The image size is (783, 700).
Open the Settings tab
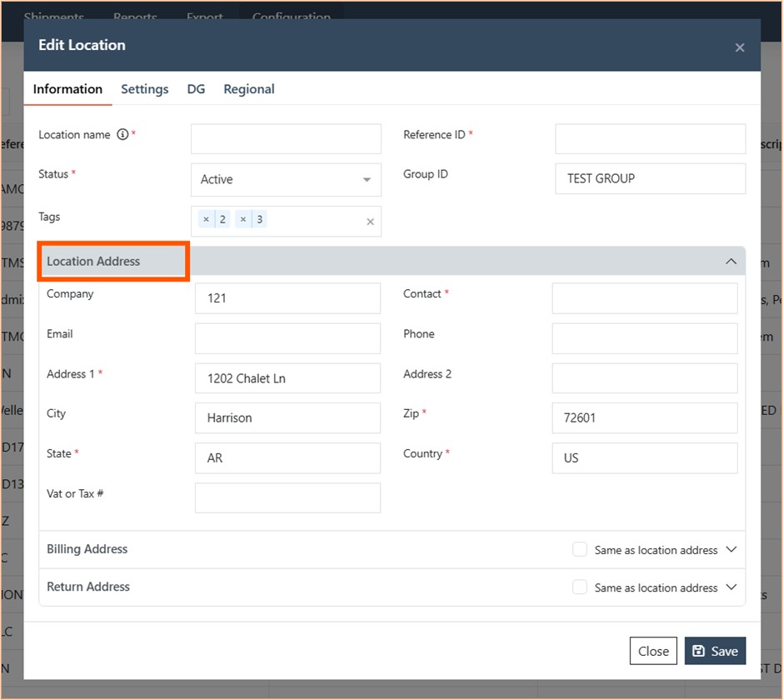coord(145,89)
